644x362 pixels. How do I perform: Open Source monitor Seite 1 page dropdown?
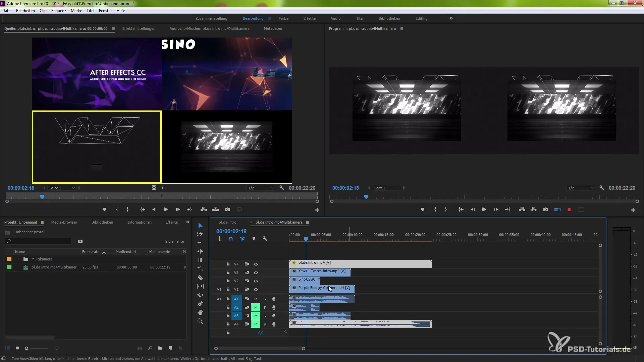point(62,188)
